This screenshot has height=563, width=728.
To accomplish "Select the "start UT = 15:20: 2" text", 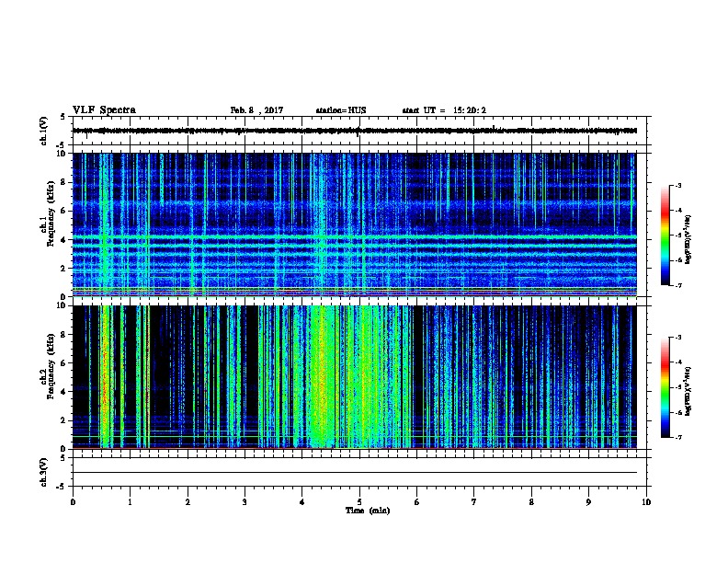I will [x=444, y=110].
